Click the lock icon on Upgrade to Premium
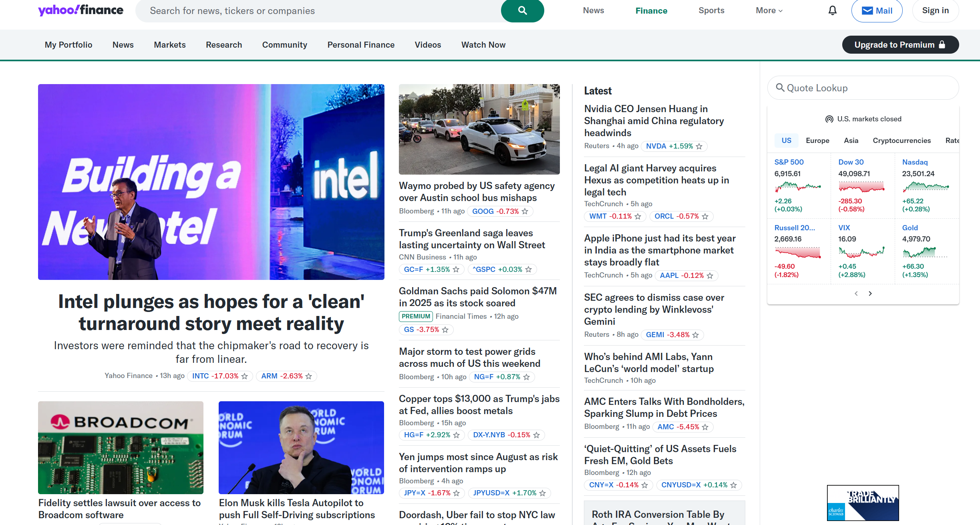980x525 pixels. pyautogui.click(x=942, y=44)
